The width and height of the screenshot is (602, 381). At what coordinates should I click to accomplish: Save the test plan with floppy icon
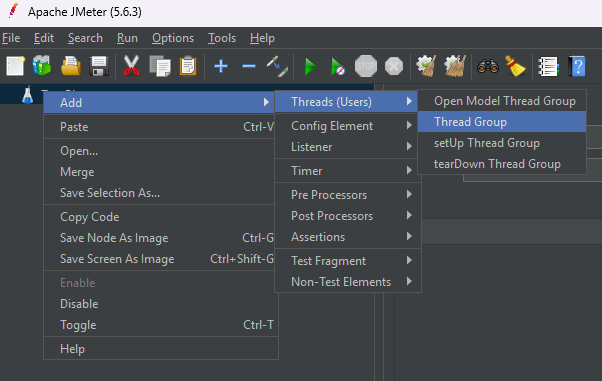click(99, 66)
